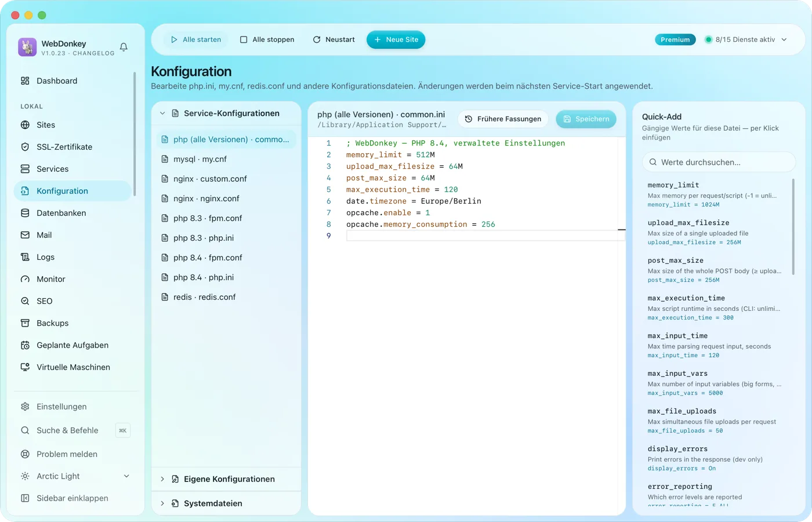Click the notification bell icon
The width and height of the screenshot is (812, 522).
tap(124, 47)
